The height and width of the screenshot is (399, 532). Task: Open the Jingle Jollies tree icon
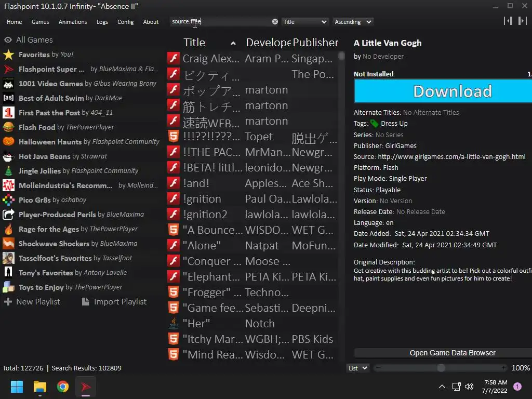tap(8, 171)
